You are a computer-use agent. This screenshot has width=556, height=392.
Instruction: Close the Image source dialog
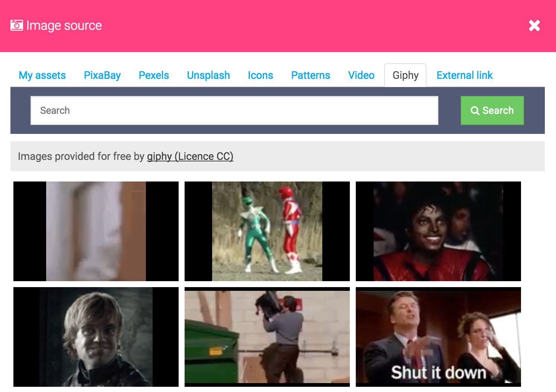(534, 26)
